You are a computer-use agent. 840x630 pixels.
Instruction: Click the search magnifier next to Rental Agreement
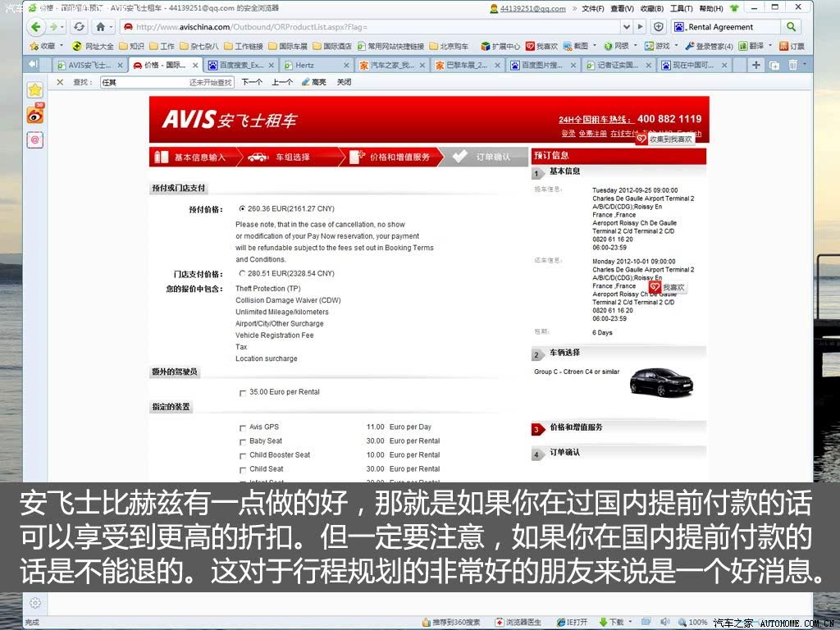791,27
